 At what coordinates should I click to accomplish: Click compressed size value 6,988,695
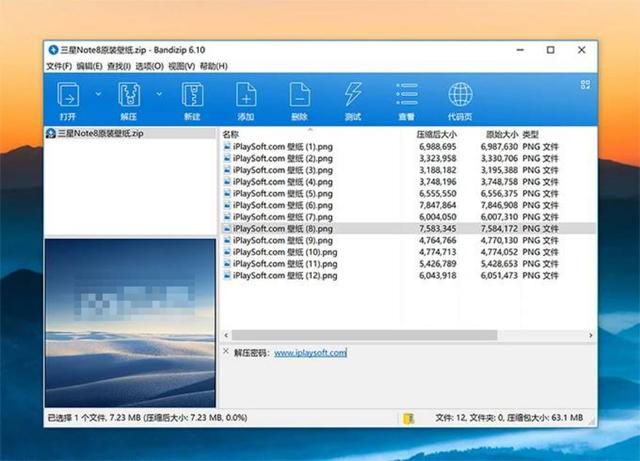point(438,147)
